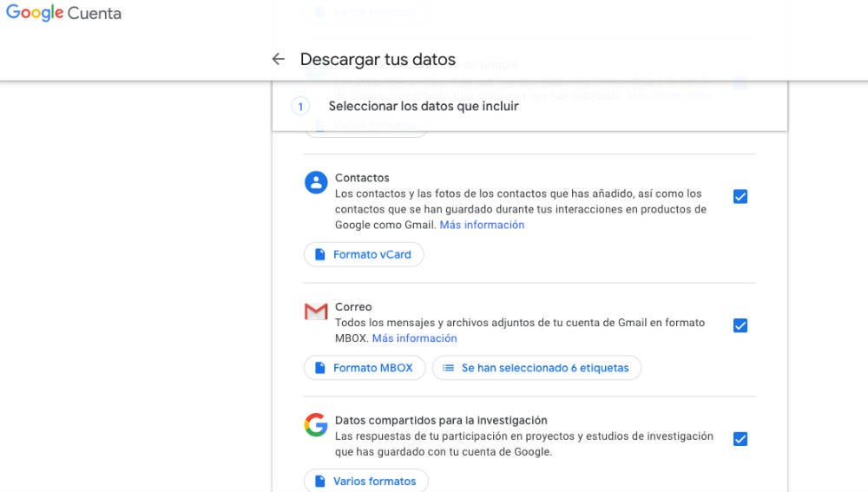Click the Contactos person icon
Viewport: 868px width, 492px height.
(316, 182)
